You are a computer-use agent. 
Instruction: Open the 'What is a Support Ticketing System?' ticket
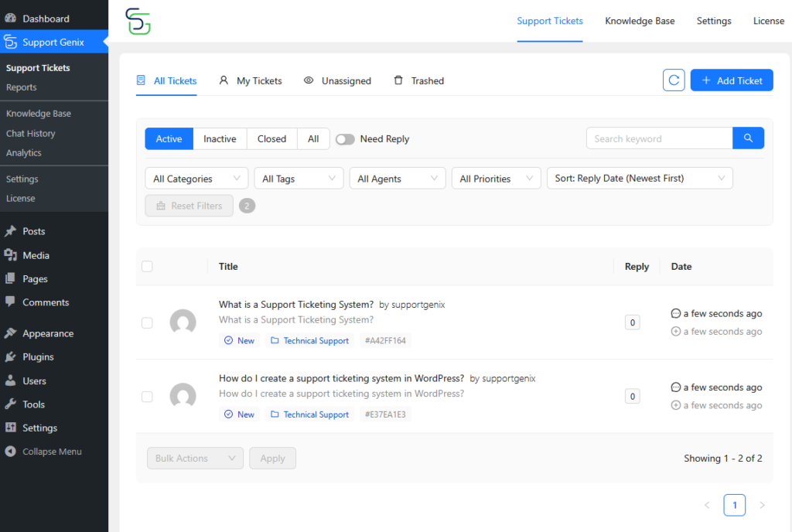tap(296, 305)
